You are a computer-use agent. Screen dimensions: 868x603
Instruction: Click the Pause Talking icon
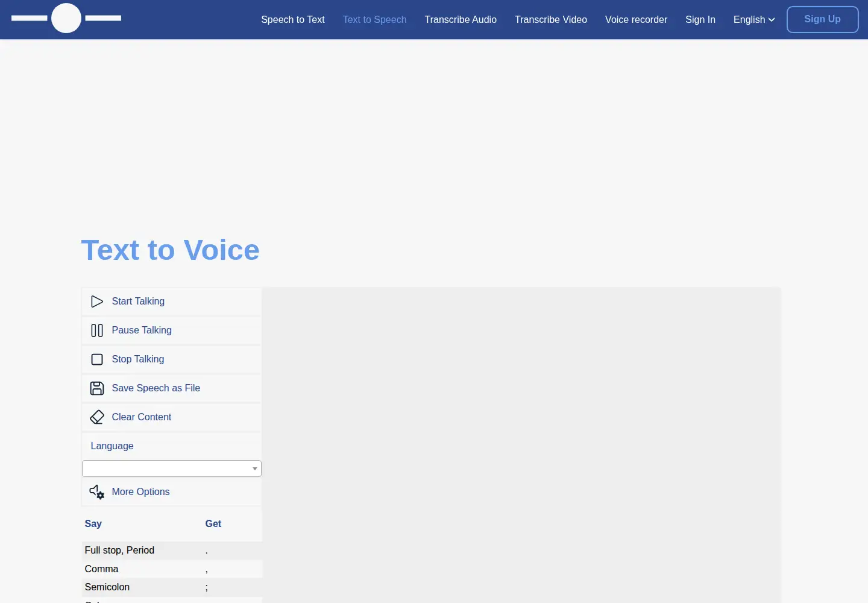click(x=97, y=330)
